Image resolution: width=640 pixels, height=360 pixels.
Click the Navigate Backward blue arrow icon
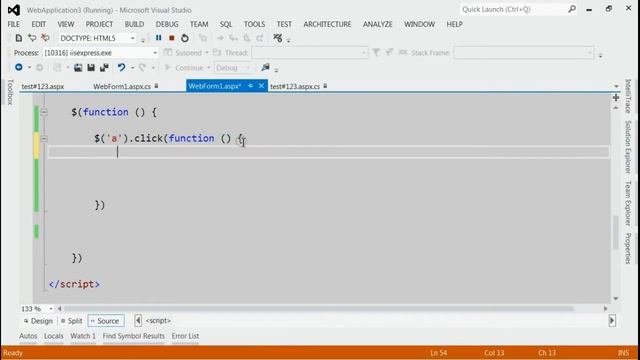18,67
